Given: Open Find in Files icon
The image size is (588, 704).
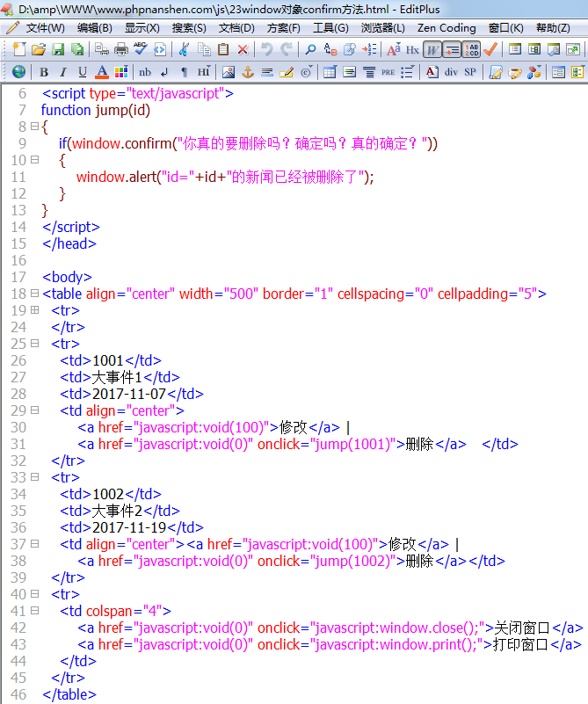Looking at the screenshot, I should (x=350, y=49).
